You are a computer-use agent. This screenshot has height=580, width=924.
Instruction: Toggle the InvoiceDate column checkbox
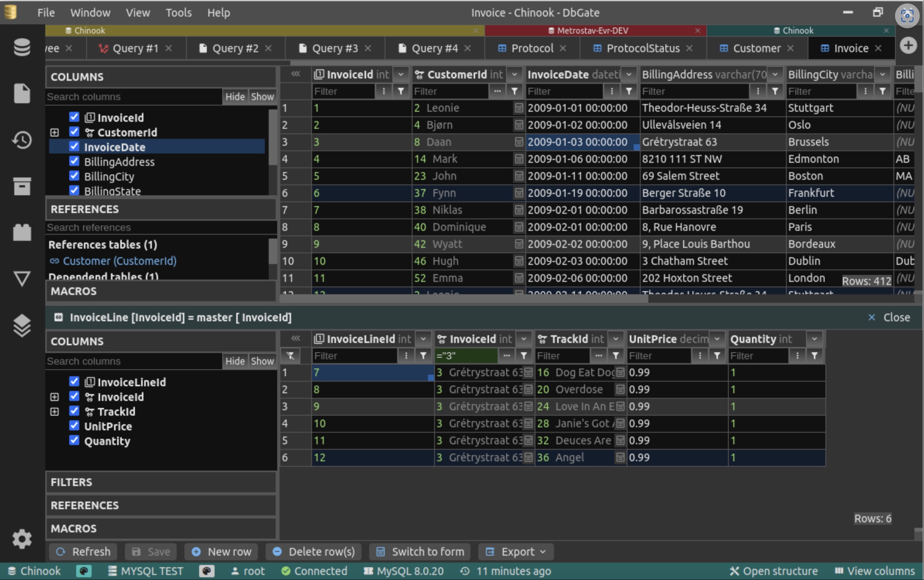tap(74, 147)
